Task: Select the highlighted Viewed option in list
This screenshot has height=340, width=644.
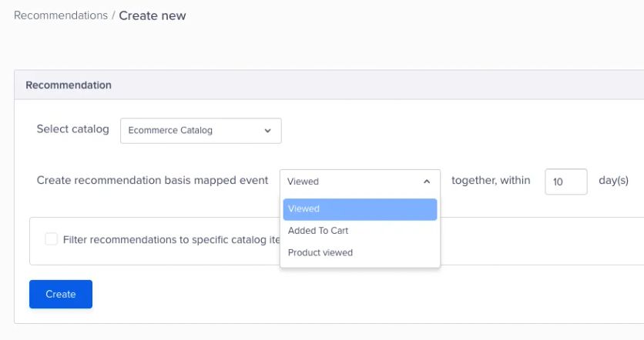Action: point(360,209)
